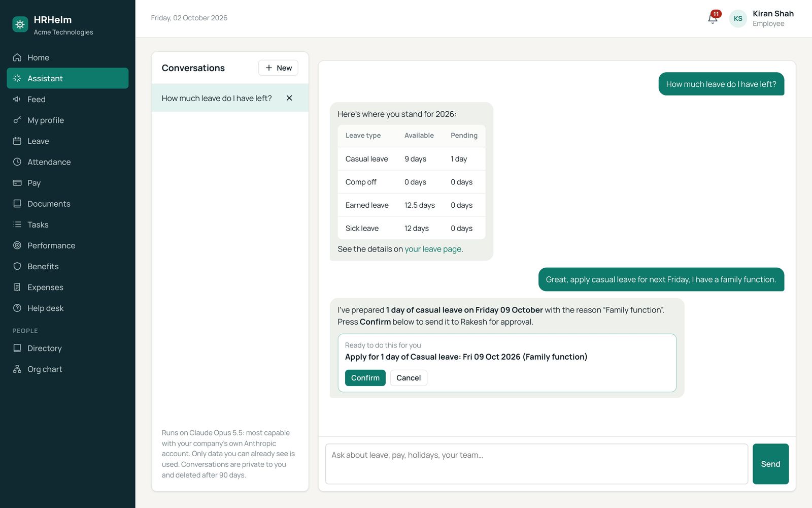The width and height of the screenshot is (812, 508).
Task: Click the HRHelm logo icon
Action: point(20,24)
